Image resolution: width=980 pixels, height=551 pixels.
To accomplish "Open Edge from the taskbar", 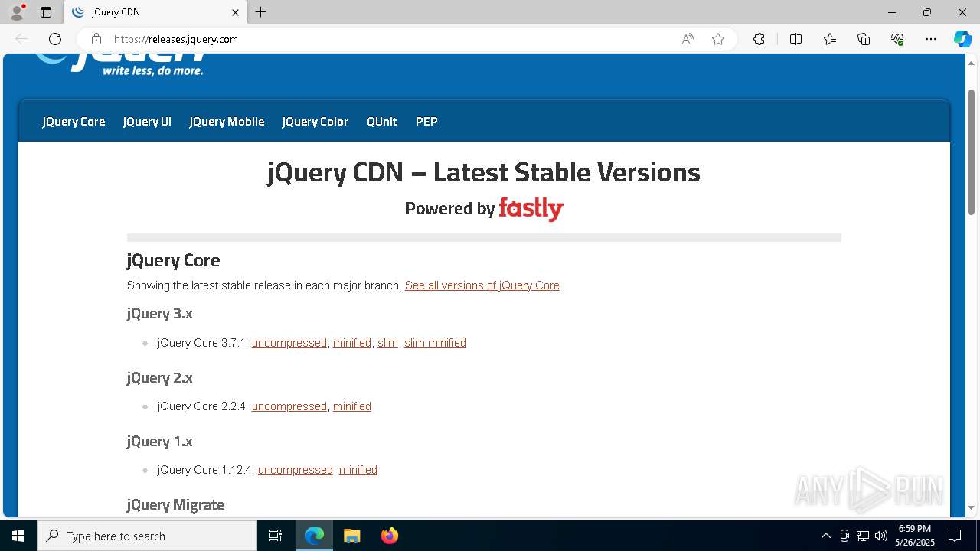I will [315, 536].
